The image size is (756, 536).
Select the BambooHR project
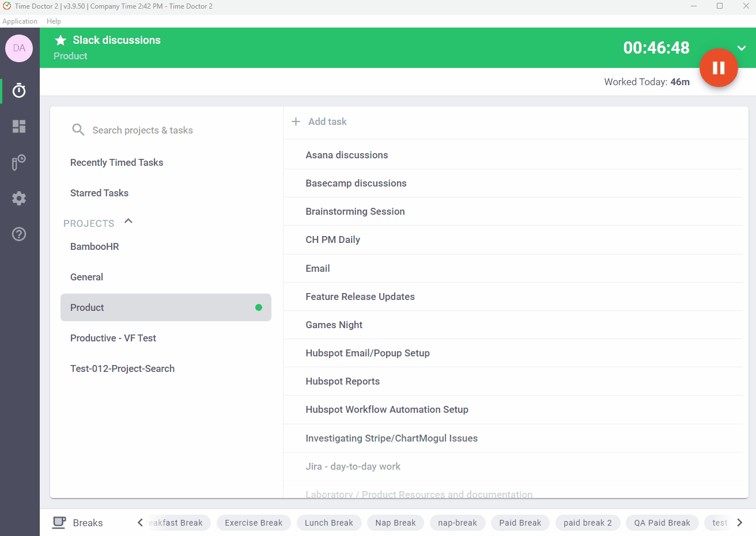(166, 246)
